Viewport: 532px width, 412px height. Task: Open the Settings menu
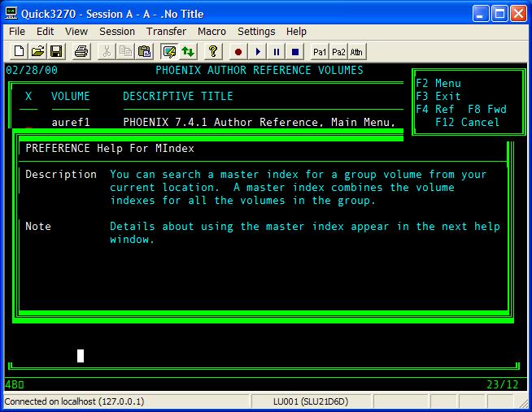pos(256,32)
